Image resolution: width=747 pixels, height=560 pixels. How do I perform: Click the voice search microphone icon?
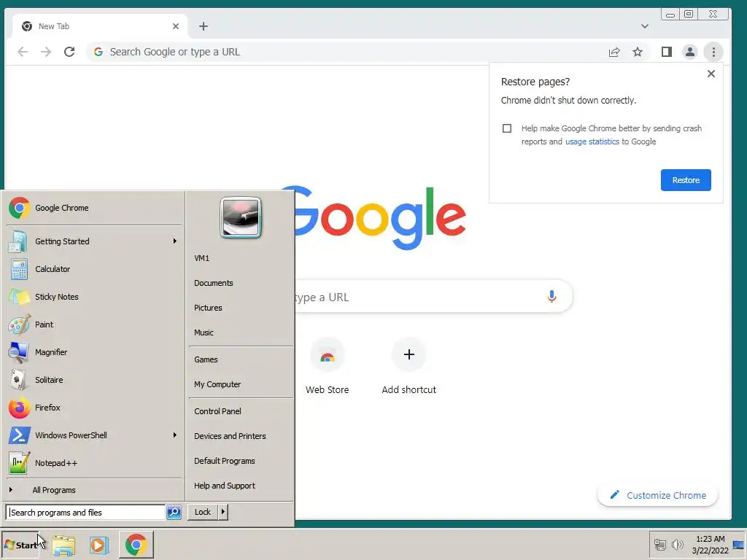[551, 297]
